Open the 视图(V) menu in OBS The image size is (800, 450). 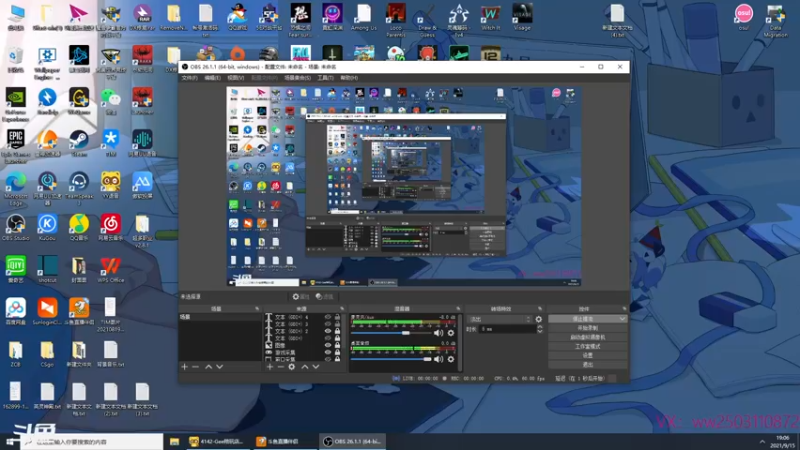coord(235,78)
